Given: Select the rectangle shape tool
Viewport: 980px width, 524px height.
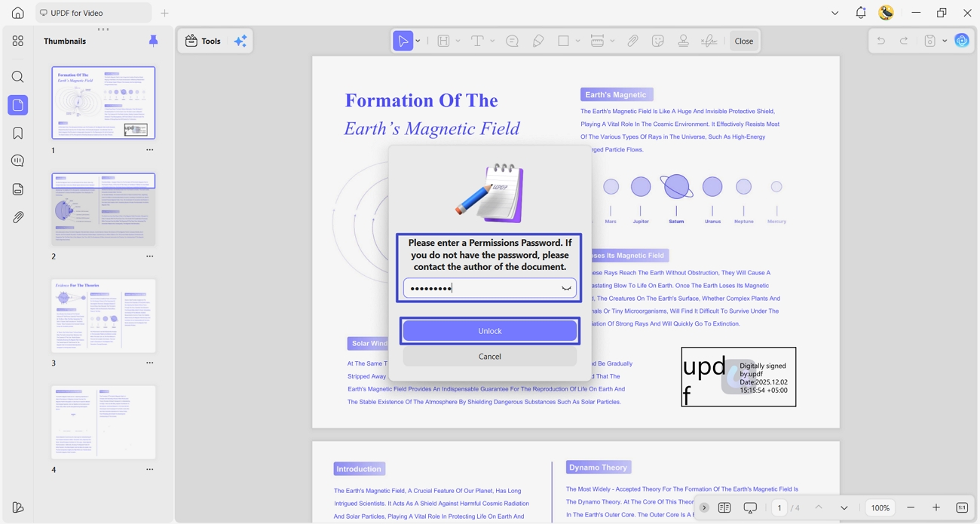Looking at the screenshot, I should 563,41.
